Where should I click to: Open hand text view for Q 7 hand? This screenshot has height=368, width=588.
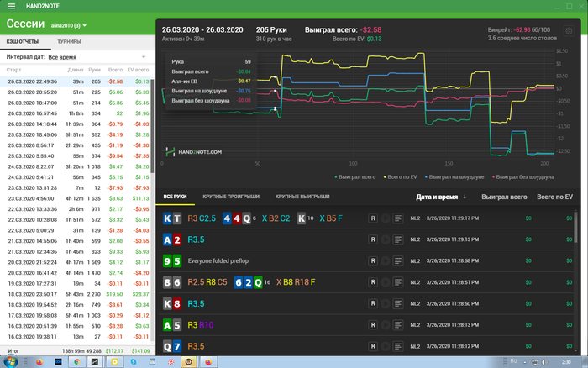[398, 346]
